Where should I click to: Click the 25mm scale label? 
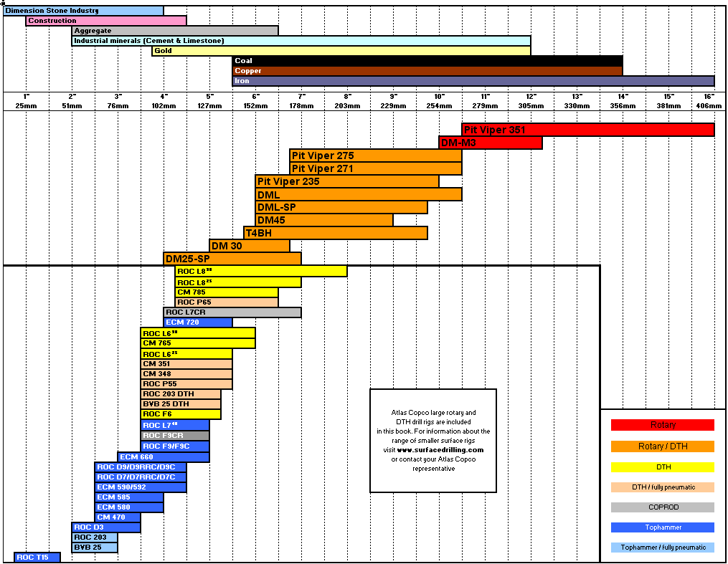pos(26,106)
